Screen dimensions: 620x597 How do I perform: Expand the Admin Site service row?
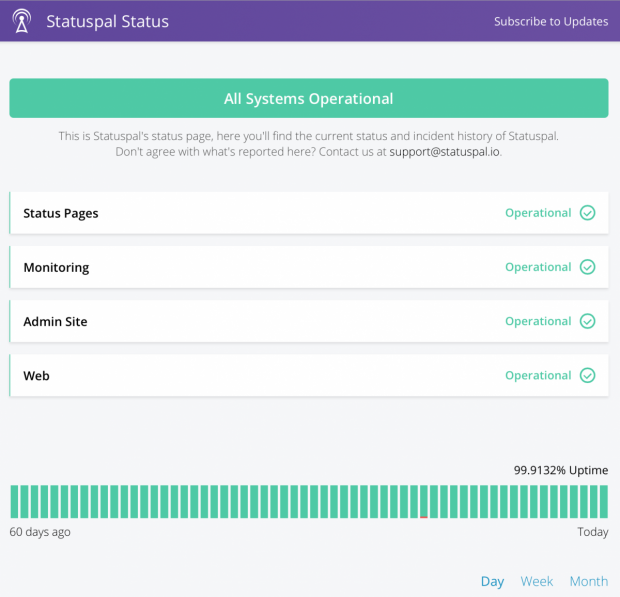pos(55,321)
